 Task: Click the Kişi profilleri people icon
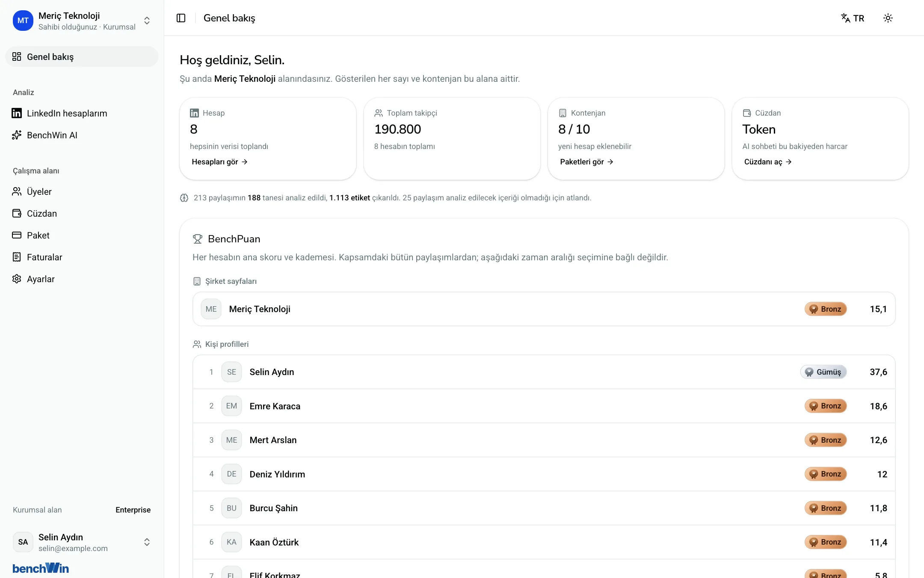point(197,344)
